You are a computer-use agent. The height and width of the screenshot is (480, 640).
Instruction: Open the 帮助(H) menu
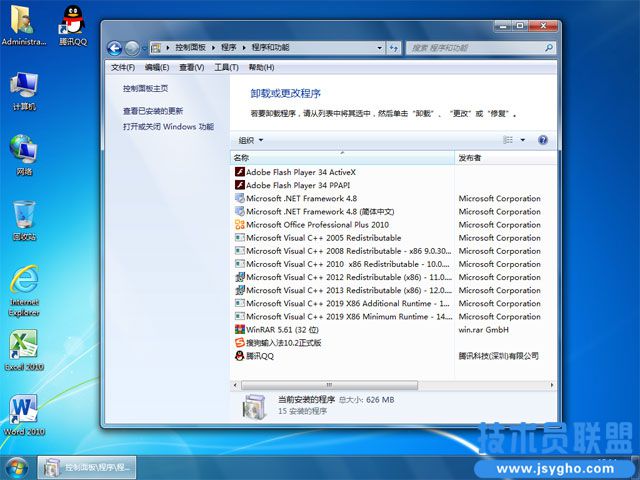tap(262, 67)
